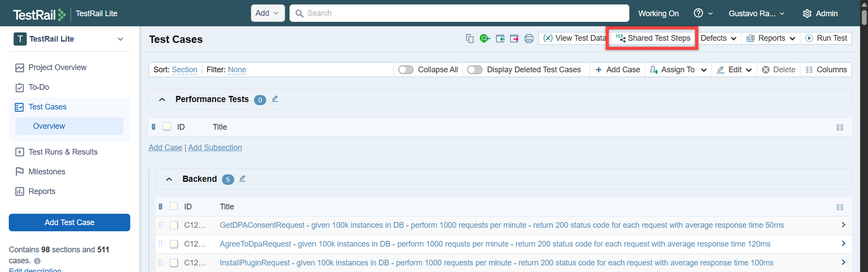Go to Milestones in sidebar
Screen dimensions: 868x272
46,172
